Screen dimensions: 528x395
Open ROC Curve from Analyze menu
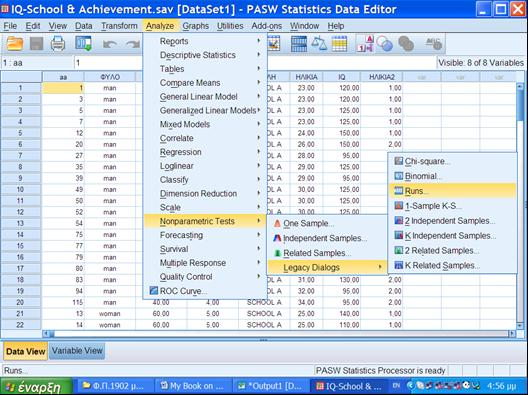pyautogui.click(x=205, y=291)
